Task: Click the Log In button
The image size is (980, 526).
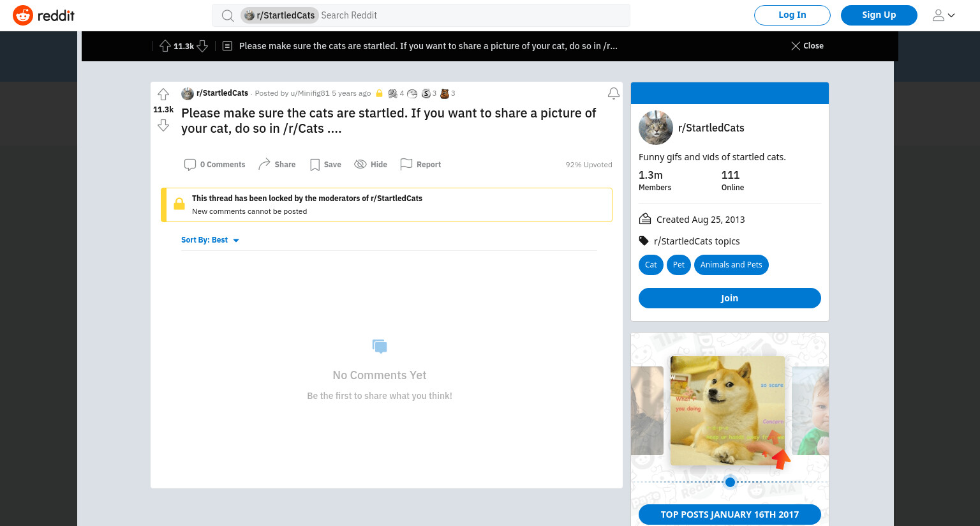Action: 792,15
